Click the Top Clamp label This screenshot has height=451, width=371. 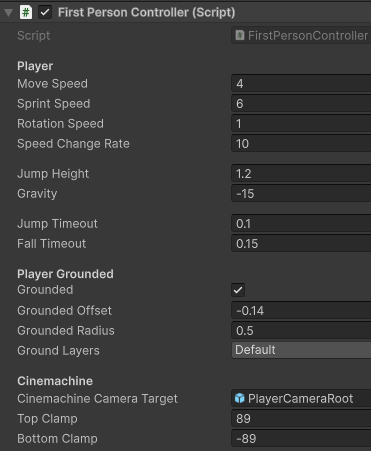[x=47, y=419]
